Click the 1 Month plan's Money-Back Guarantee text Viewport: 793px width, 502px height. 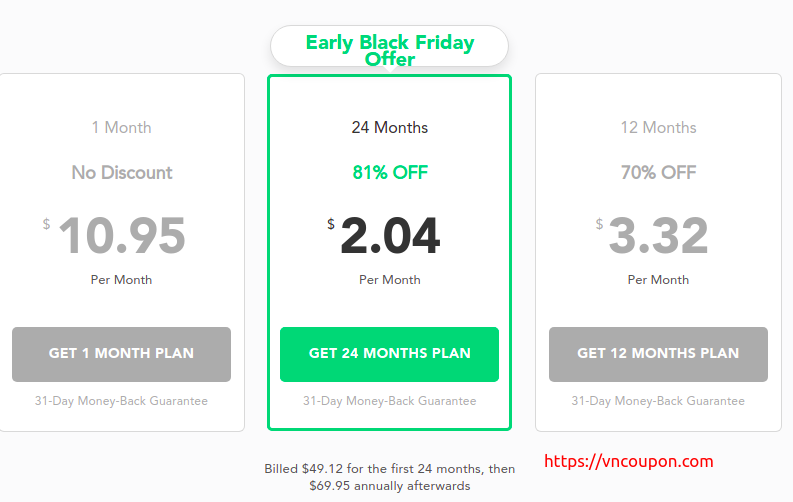(x=121, y=401)
